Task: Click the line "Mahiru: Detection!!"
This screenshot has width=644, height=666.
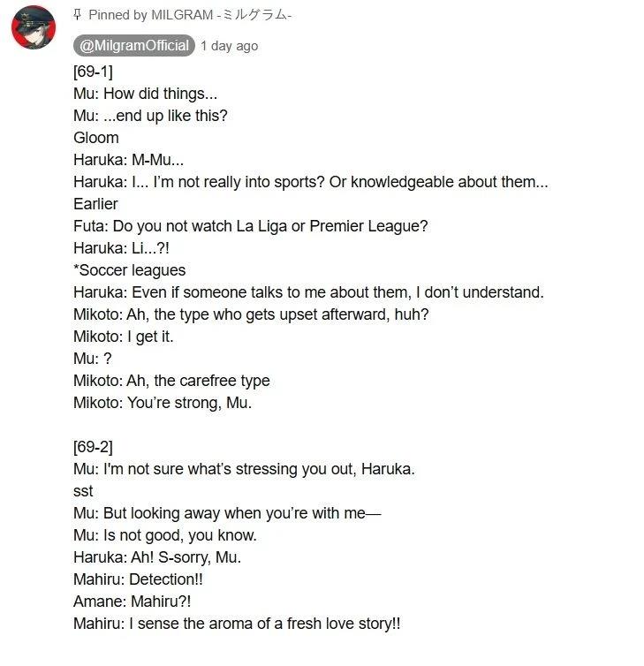Action: click(139, 579)
